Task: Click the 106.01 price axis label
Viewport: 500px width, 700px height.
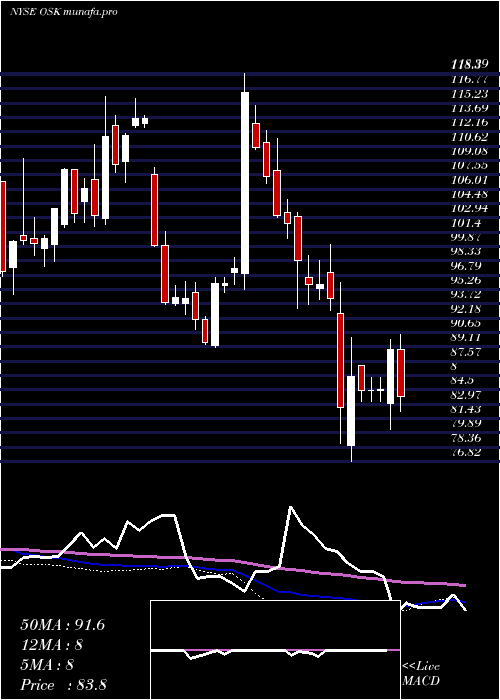Action: 469,179
